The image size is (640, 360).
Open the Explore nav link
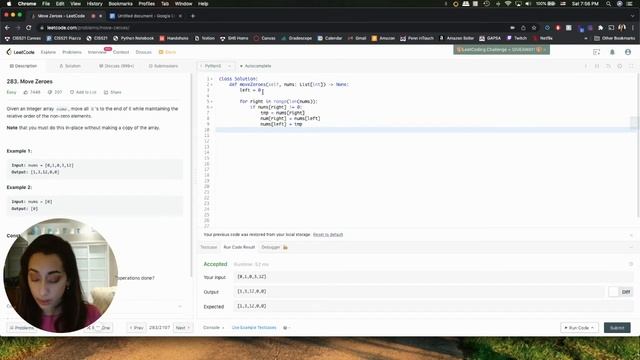48,52
